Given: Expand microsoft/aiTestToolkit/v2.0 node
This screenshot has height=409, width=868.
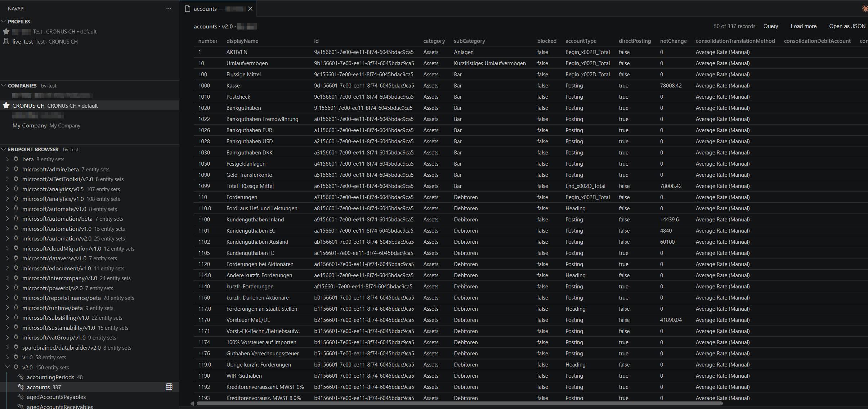Looking at the screenshot, I should pyautogui.click(x=7, y=179).
